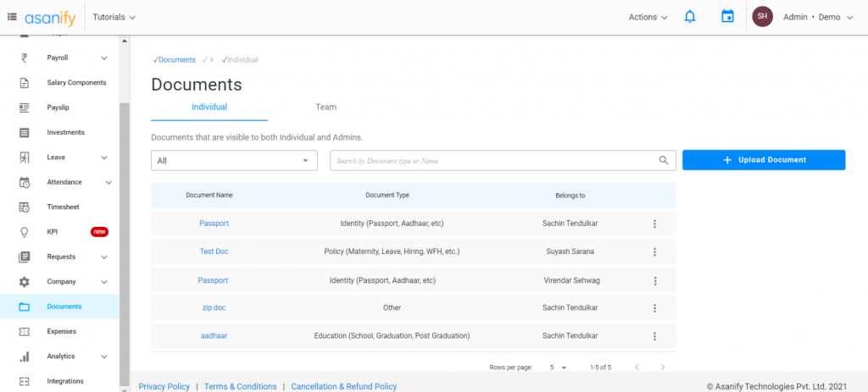Click the Privacy Policy footer link
This screenshot has width=868, height=392.
(x=164, y=386)
